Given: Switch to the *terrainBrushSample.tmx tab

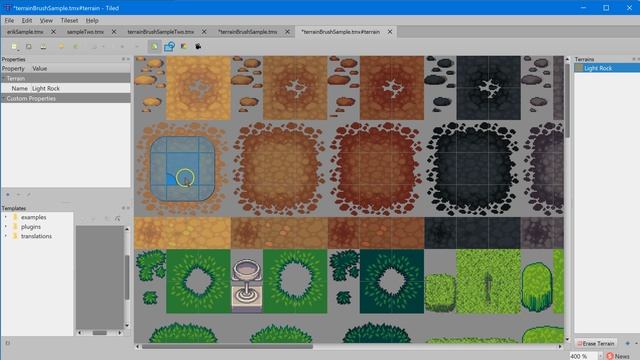Looking at the screenshot, I should coord(247,32).
